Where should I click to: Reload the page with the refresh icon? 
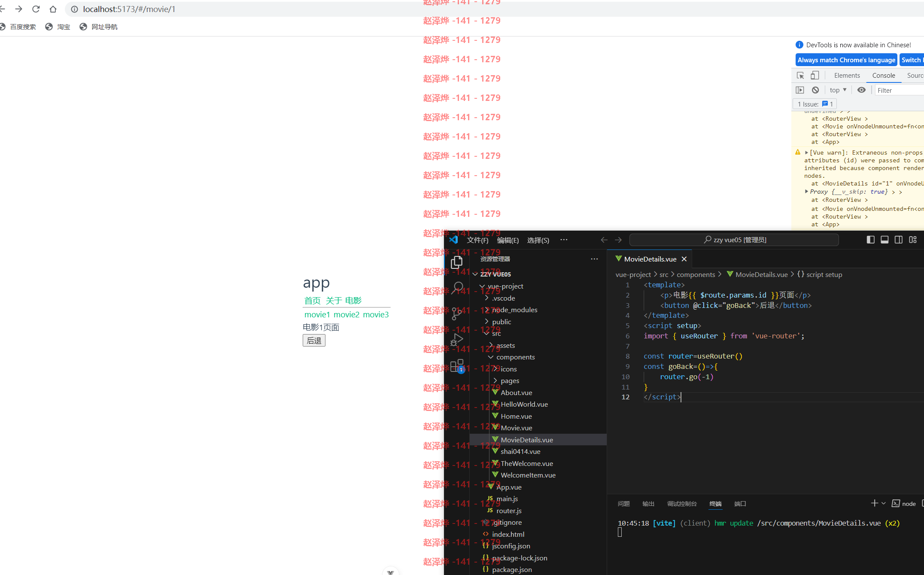click(36, 9)
